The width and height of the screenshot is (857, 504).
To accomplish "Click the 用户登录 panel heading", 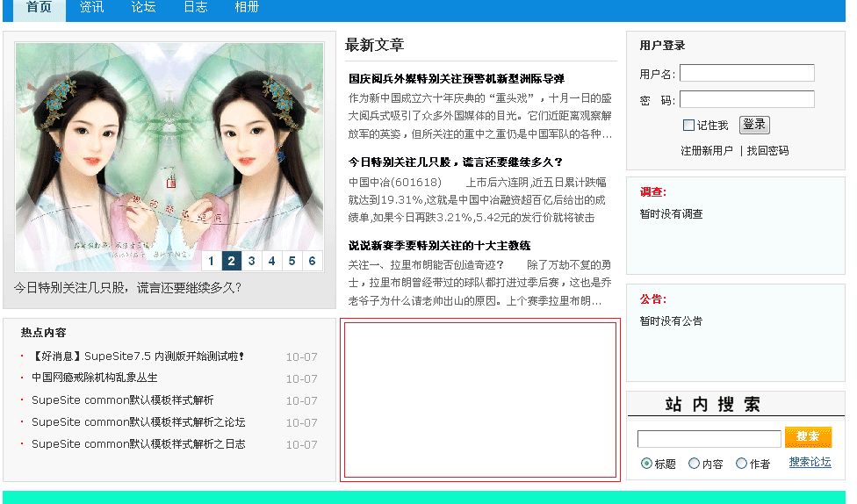I will 662,46.
